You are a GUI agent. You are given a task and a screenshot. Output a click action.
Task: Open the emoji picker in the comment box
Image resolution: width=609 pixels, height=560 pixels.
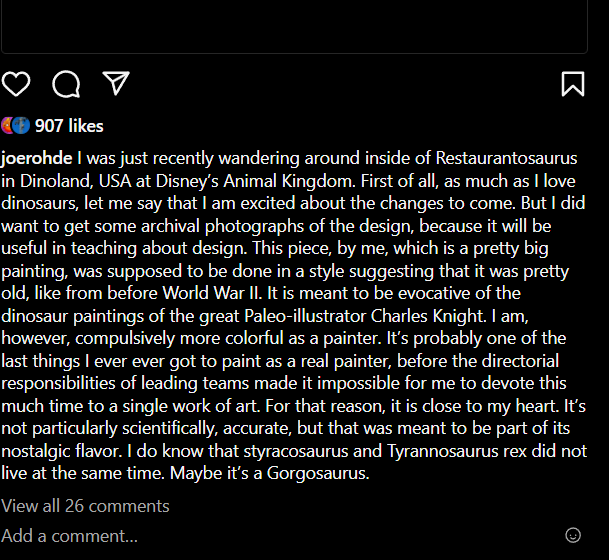(573, 535)
